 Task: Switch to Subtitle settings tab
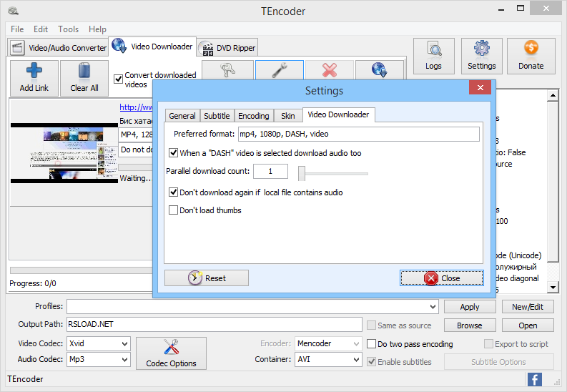tap(217, 116)
